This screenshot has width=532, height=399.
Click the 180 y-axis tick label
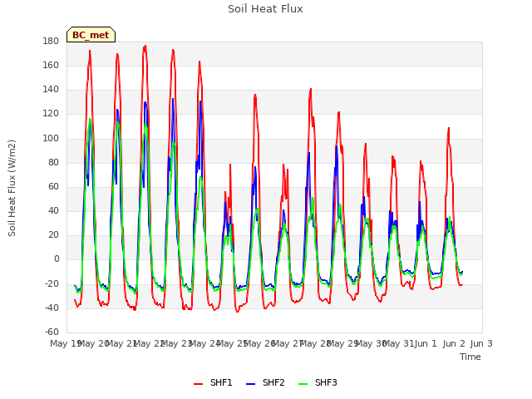pyautogui.click(x=51, y=41)
